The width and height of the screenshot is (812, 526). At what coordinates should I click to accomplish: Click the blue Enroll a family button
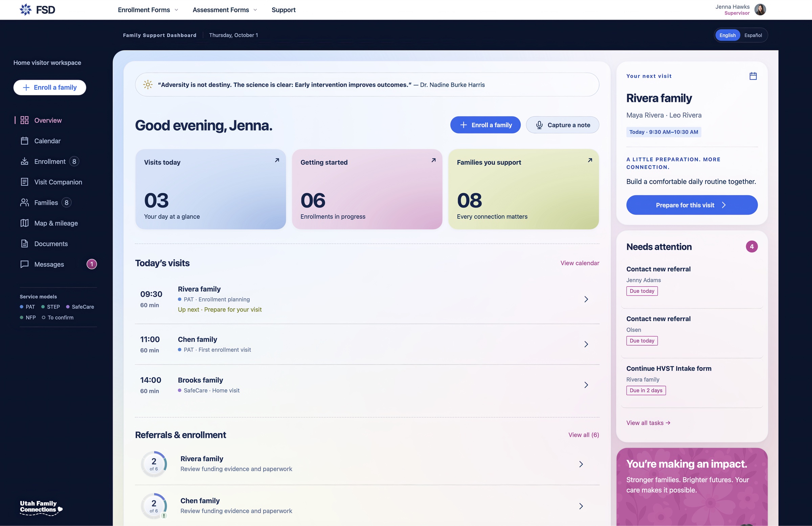pyautogui.click(x=485, y=125)
